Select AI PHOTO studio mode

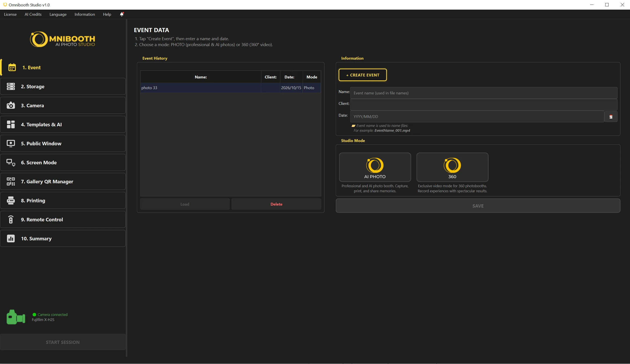tap(375, 167)
